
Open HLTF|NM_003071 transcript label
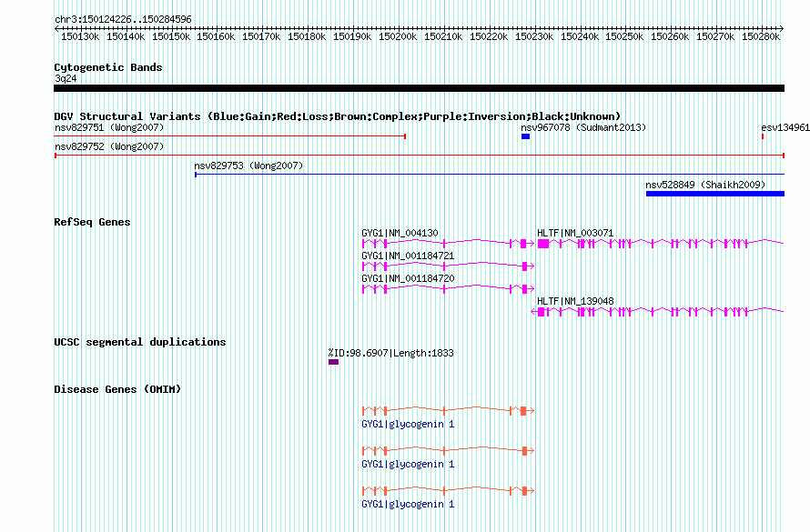(575, 233)
